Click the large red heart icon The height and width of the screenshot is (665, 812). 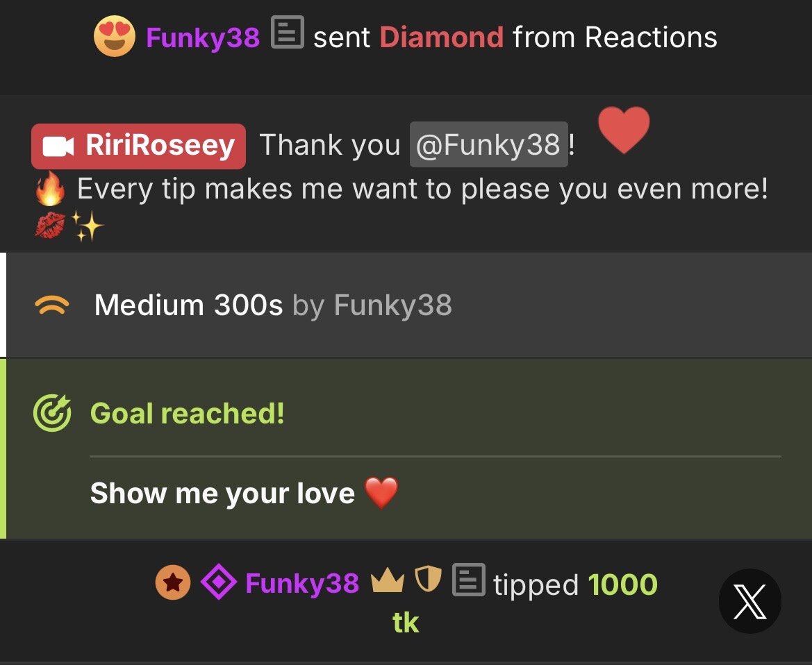(x=624, y=129)
